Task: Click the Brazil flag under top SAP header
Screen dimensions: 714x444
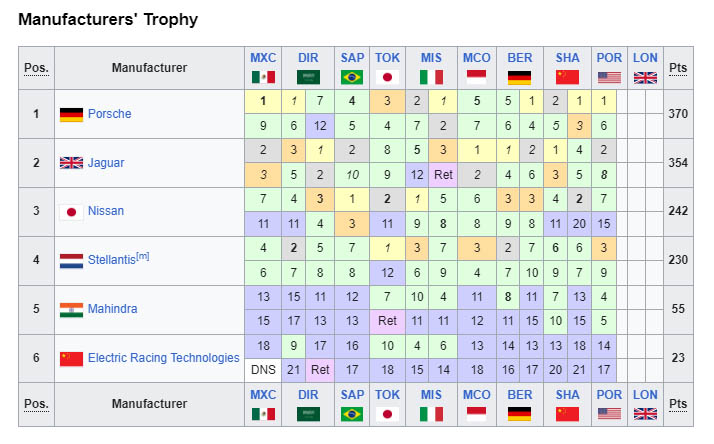Action: tap(352, 77)
